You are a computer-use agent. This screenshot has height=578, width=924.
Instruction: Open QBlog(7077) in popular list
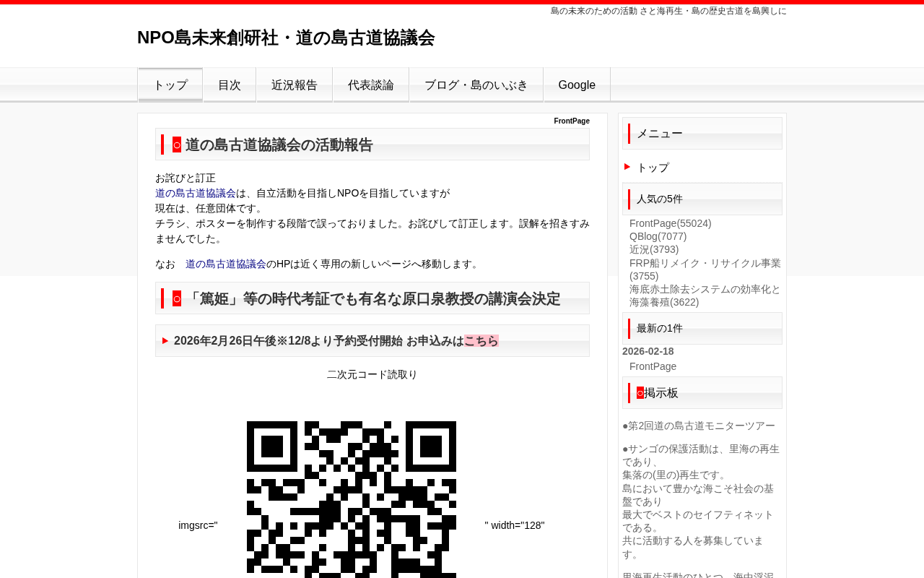tap(658, 236)
